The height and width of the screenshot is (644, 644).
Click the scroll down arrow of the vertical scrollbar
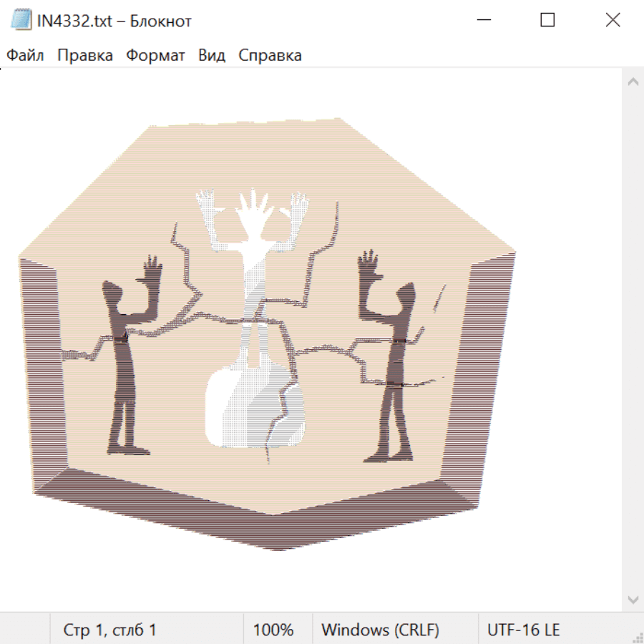633,599
